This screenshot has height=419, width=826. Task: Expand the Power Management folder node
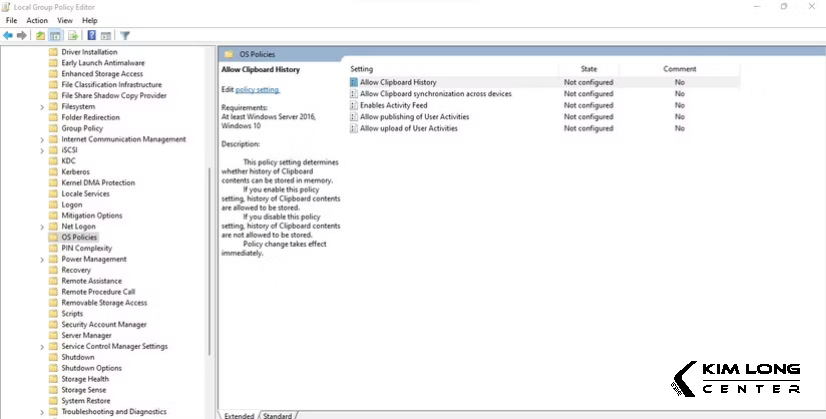tap(42, 259)
